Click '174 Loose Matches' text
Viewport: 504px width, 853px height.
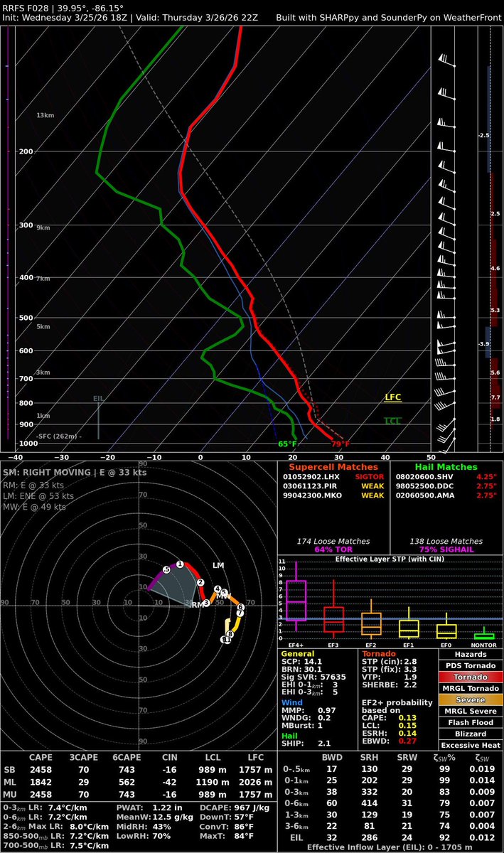[332, 541]
